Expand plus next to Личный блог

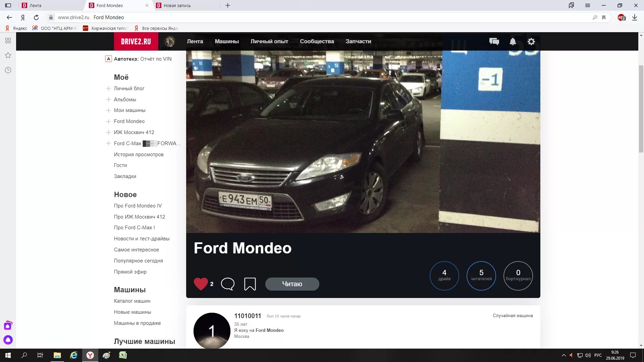click(108, 88)
